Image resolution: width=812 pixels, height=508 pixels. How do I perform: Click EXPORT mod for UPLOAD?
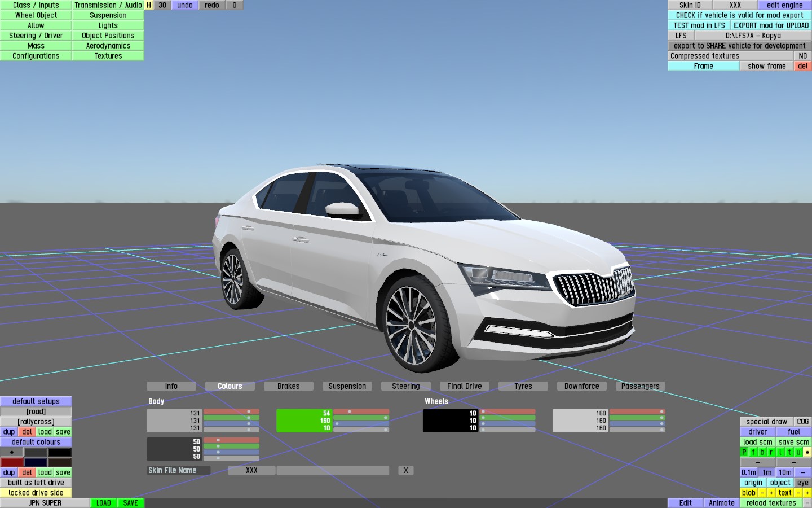tap(771, 25)
